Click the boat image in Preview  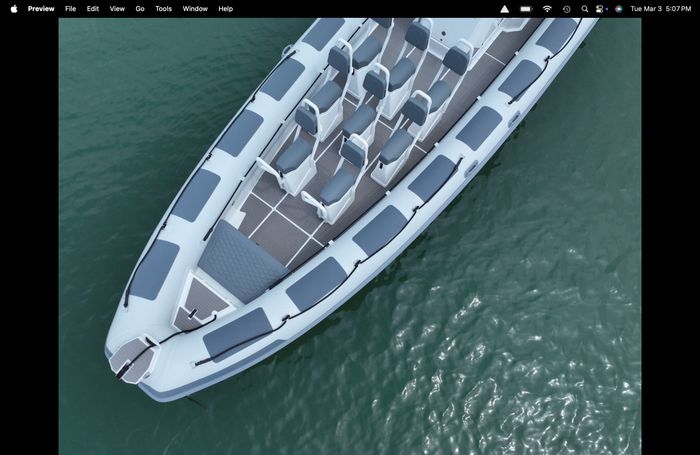click(x=350, y=236)
